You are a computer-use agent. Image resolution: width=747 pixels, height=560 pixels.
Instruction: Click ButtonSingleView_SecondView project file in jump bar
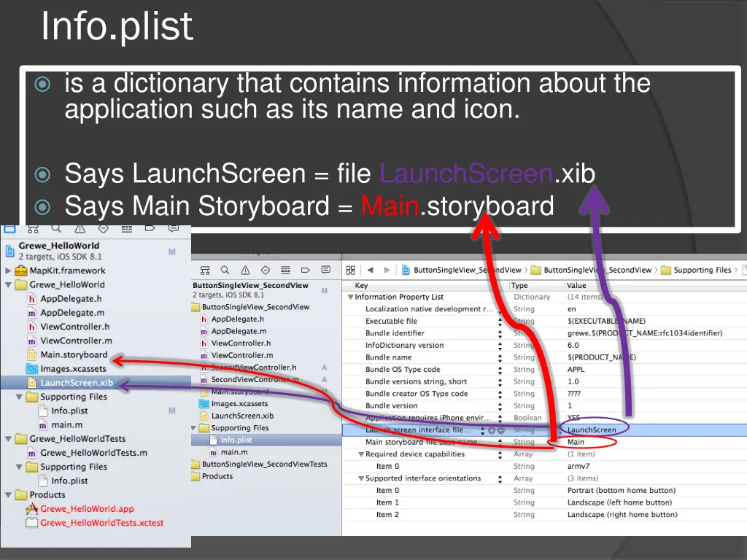pos(462,270)
